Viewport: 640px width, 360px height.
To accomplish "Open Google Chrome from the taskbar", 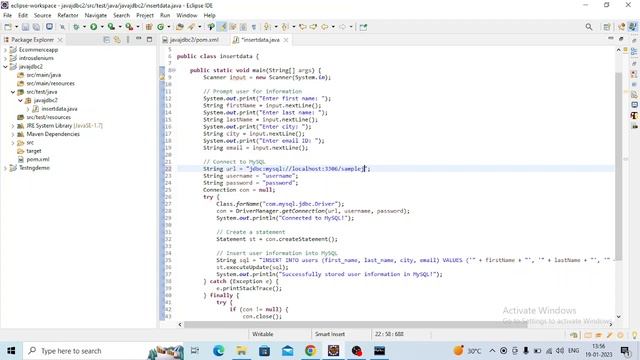I will click(311, 351).
